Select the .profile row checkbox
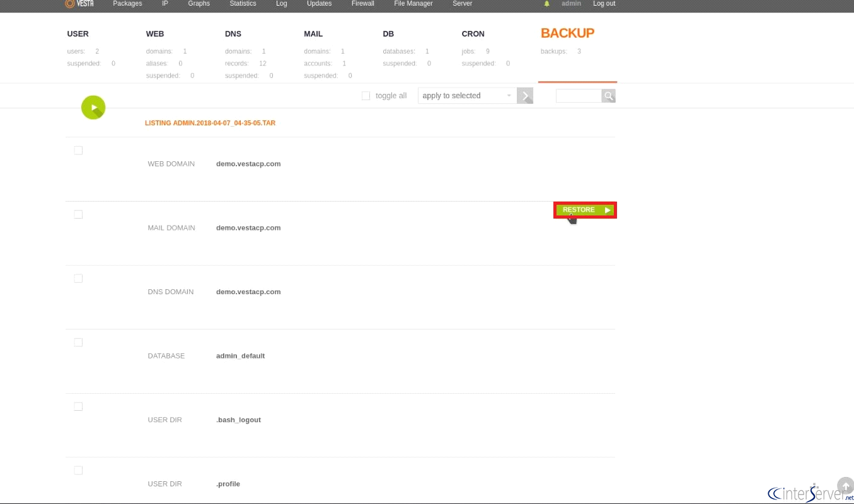 coord(78,471)
